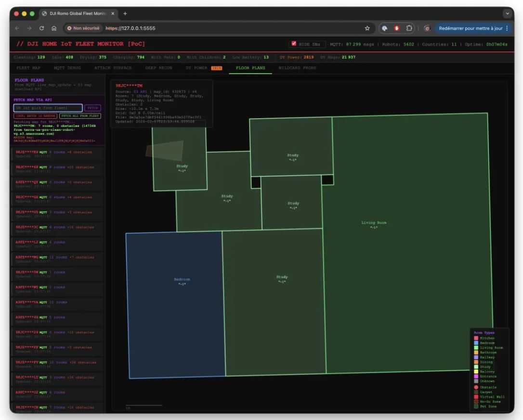This screenshot has width=523, height=420.
Task: Switch to the FLEET MAP tab
Action: (28, 68)
